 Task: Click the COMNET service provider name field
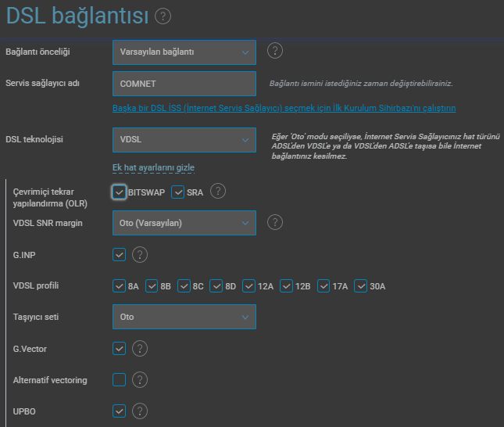[184, 84]
